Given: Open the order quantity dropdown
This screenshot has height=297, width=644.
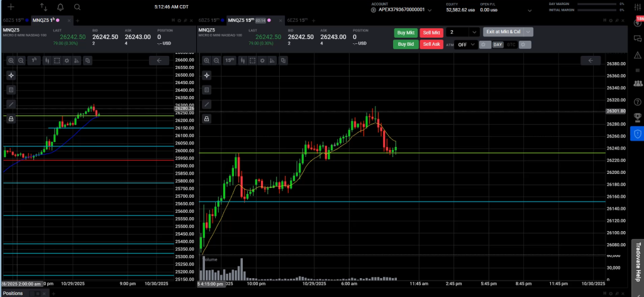Looking at the screenshot, I should click(x=474, y=32).
